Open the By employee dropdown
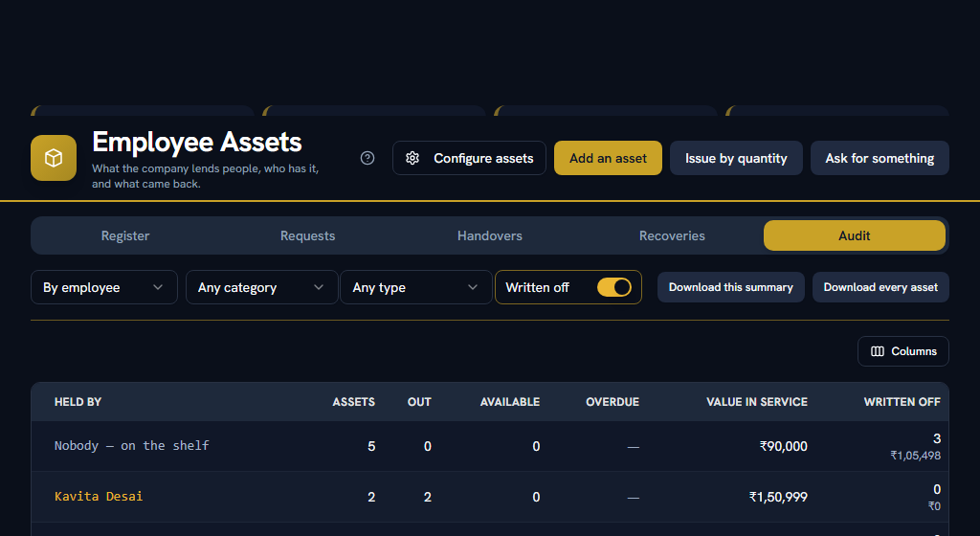This screenshot has width=980, height=536. tap(103, 287)
